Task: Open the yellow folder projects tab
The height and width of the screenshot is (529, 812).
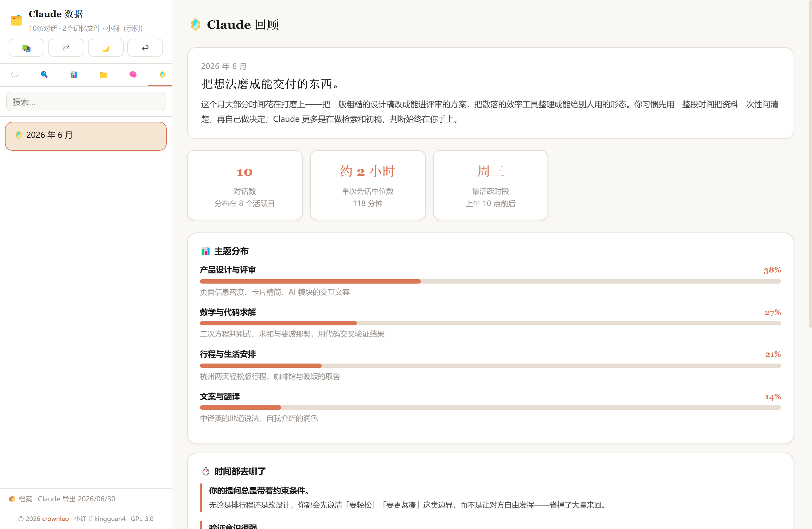Action: click(103, 75)
